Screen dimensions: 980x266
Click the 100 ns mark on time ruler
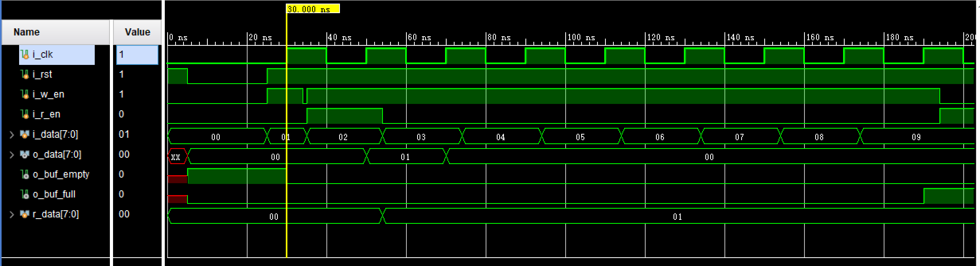tap(582, 37)
